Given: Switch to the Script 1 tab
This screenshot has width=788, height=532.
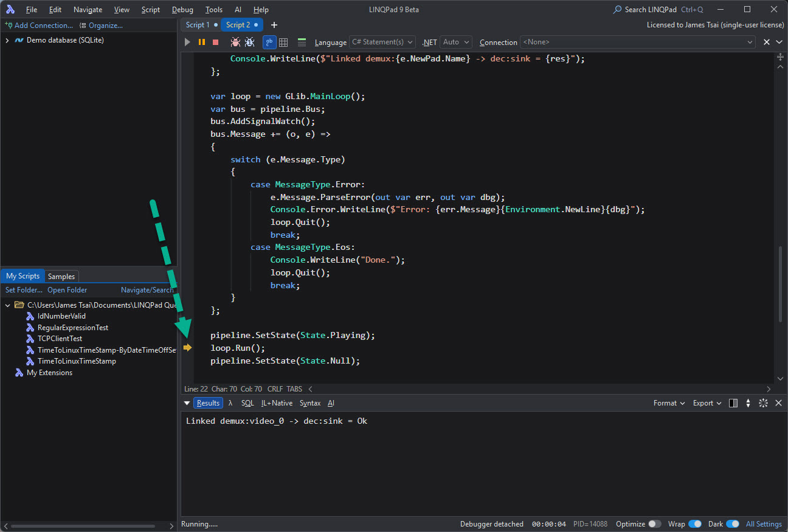Looking at the screenshot, I should pos(201,25).
